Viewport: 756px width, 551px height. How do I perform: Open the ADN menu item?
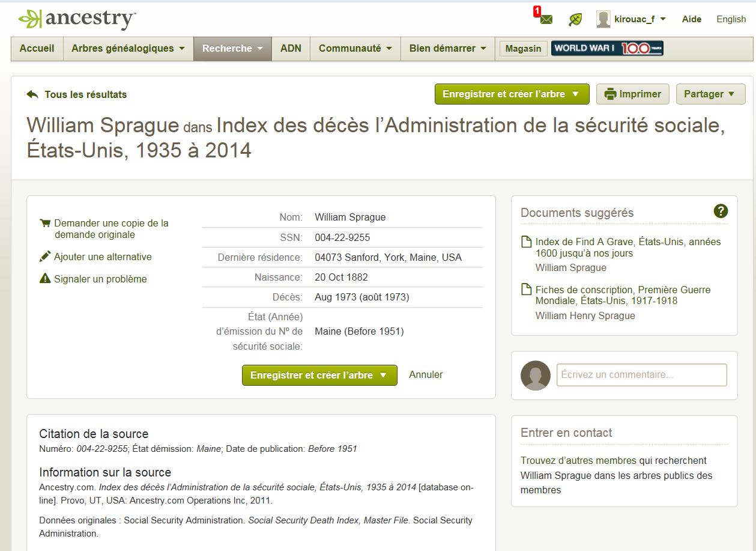tap(291, 49)
